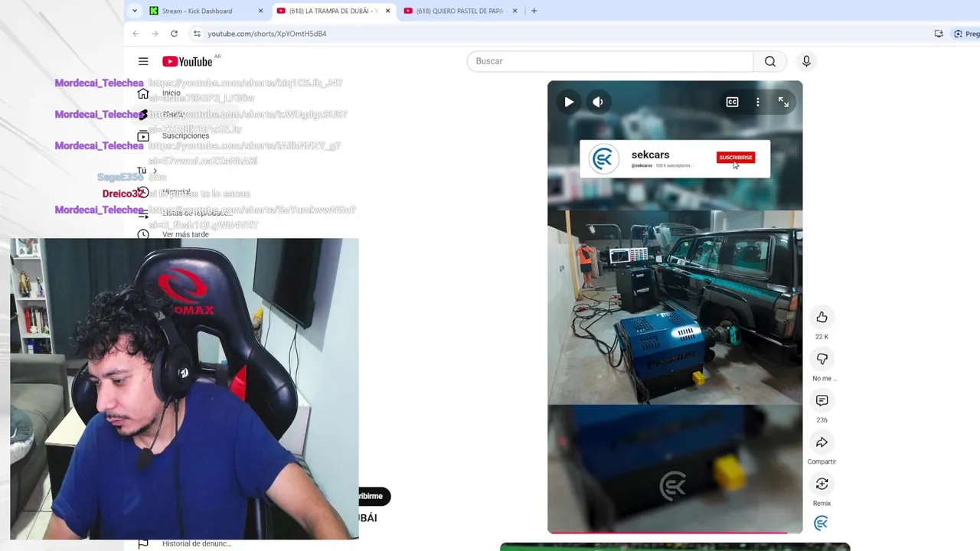Screen dimensions: 980x551
Task: Remix this Short
Action: click(822, 484)
